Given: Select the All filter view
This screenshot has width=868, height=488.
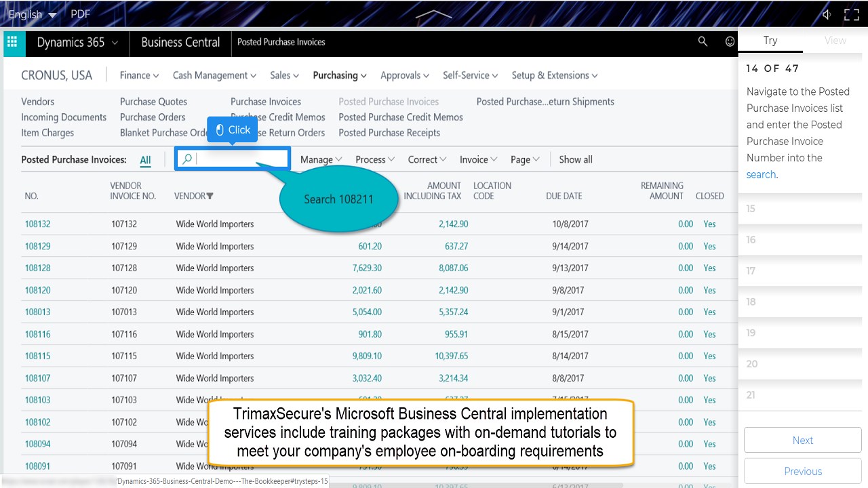Looking at the screenshot, I should [x=145, y=160].
